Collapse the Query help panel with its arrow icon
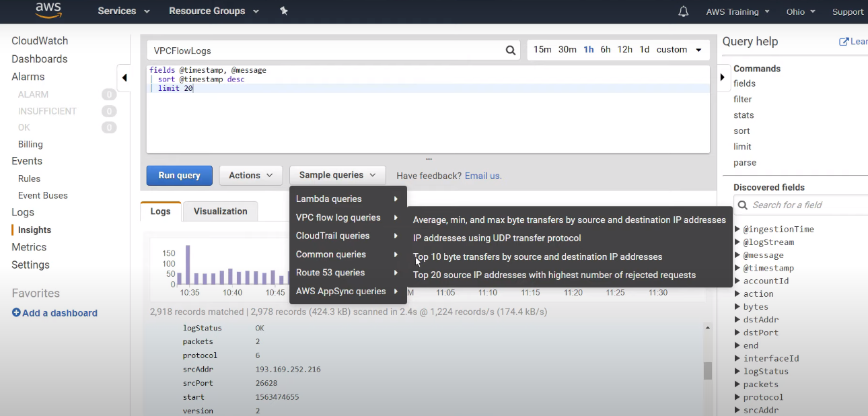This screenshot has width=868, height=416. 722,77
